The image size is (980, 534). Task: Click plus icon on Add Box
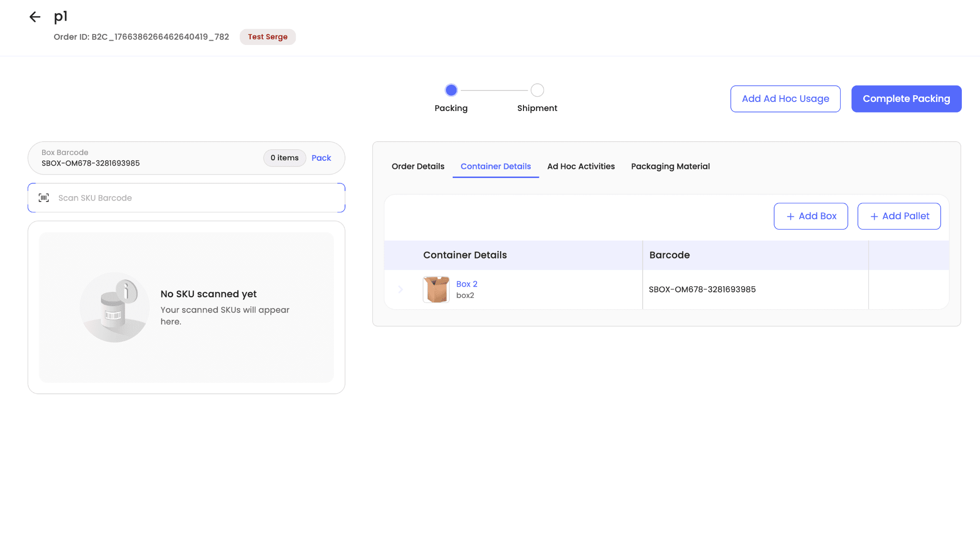click(791, 216)
